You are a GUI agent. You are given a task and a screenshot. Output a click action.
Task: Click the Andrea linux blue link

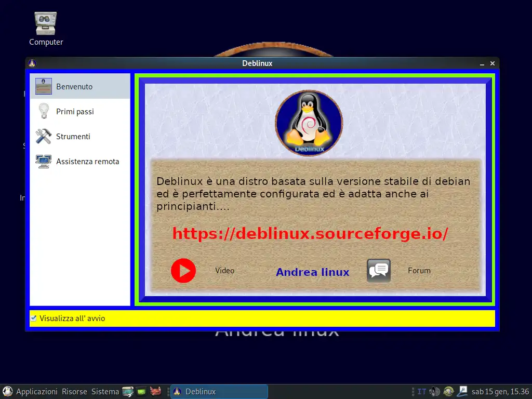pos(312,272)
